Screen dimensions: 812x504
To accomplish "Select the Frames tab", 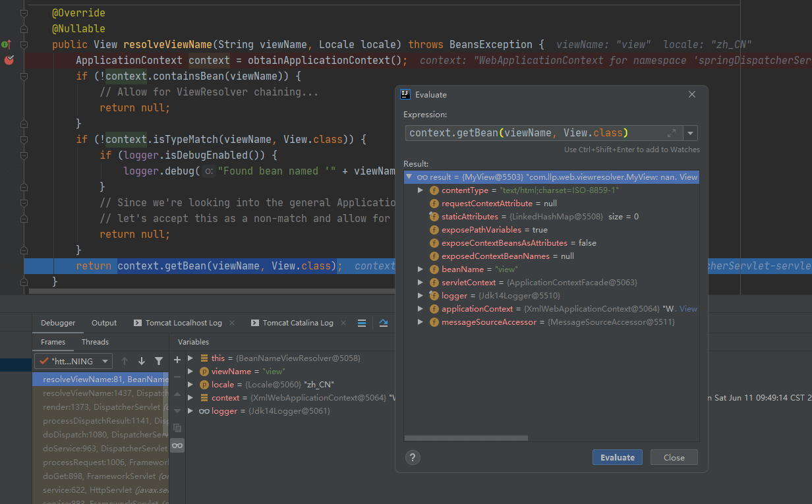I will coord(53,342).
